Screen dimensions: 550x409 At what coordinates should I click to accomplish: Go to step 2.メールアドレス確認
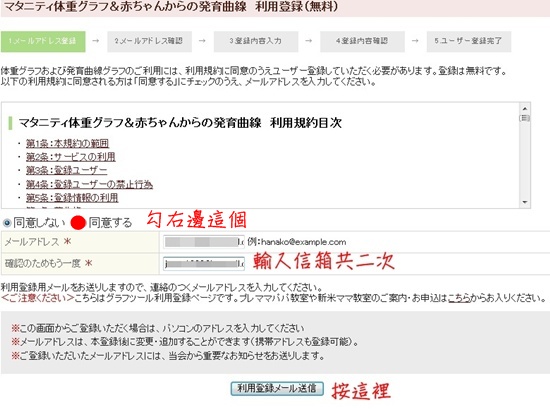coord(149,41)
